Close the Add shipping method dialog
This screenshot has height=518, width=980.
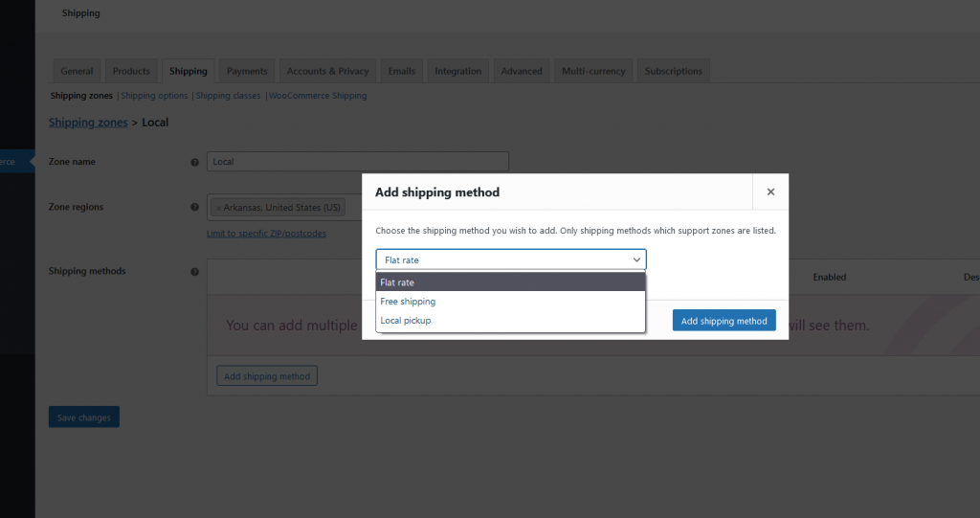[x=770, y=191]
